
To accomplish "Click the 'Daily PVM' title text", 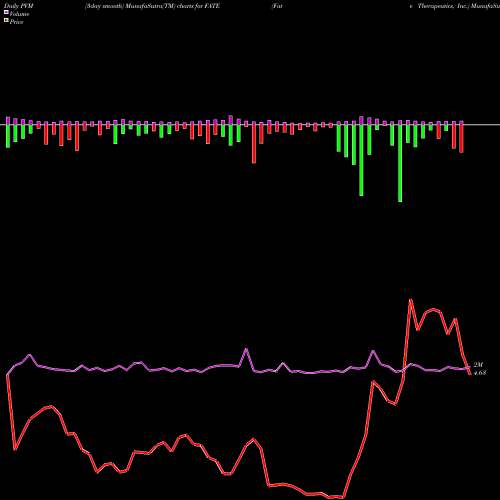I will [19, 6].
